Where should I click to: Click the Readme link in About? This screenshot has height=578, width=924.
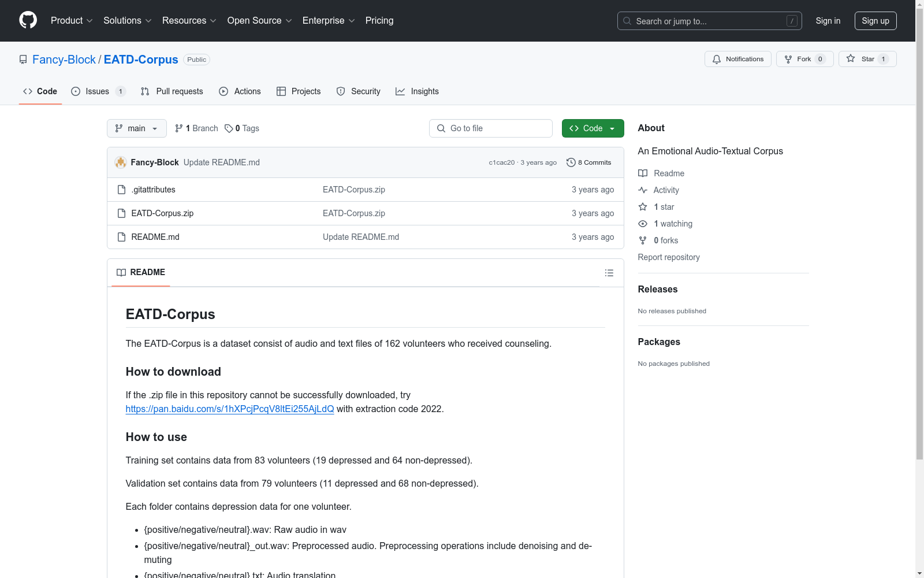(661, 173)
